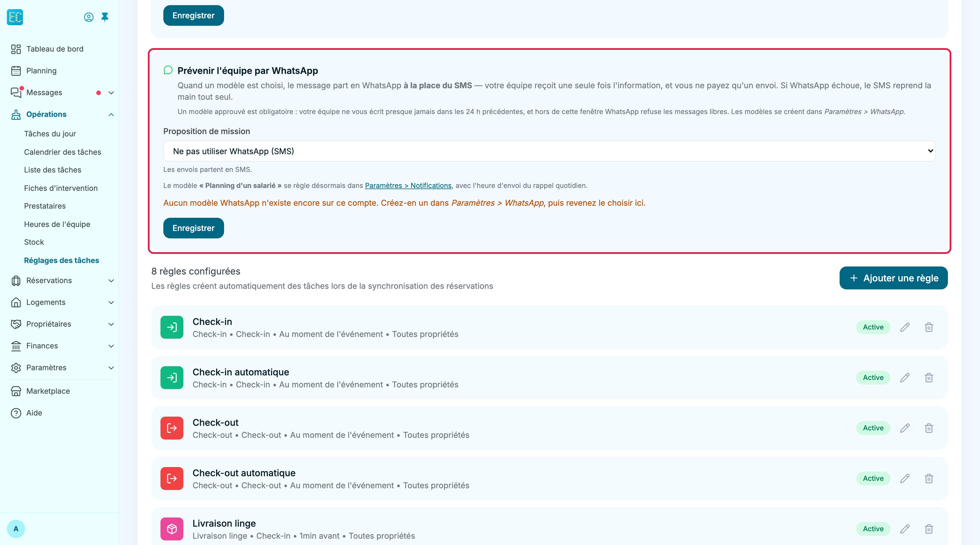Image resolution: width=980 pixels, height=545 pixels.
Task: Open Tableau de bord
Action: pos(55,49)
